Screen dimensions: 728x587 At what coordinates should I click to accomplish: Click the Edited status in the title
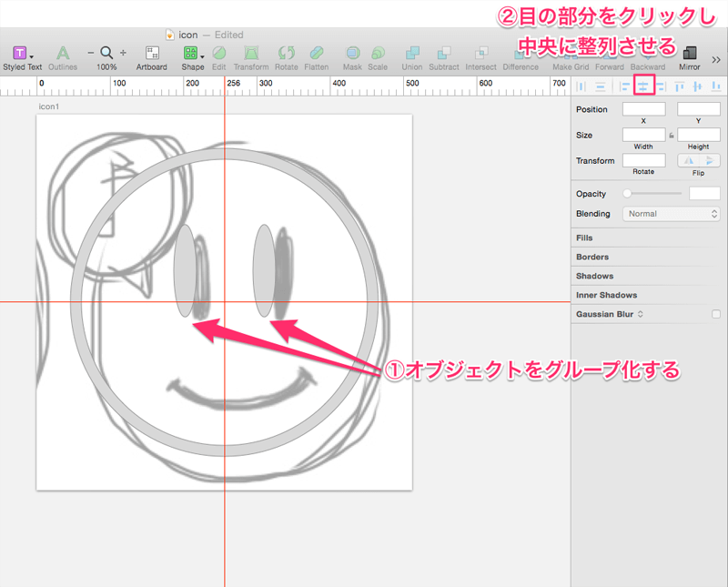point(228,35)
